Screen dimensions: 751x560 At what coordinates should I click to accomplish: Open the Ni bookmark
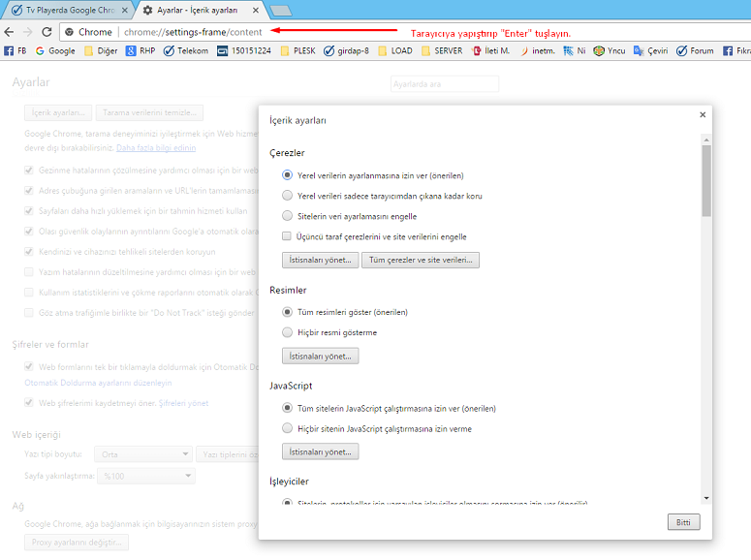coord(575,50)
